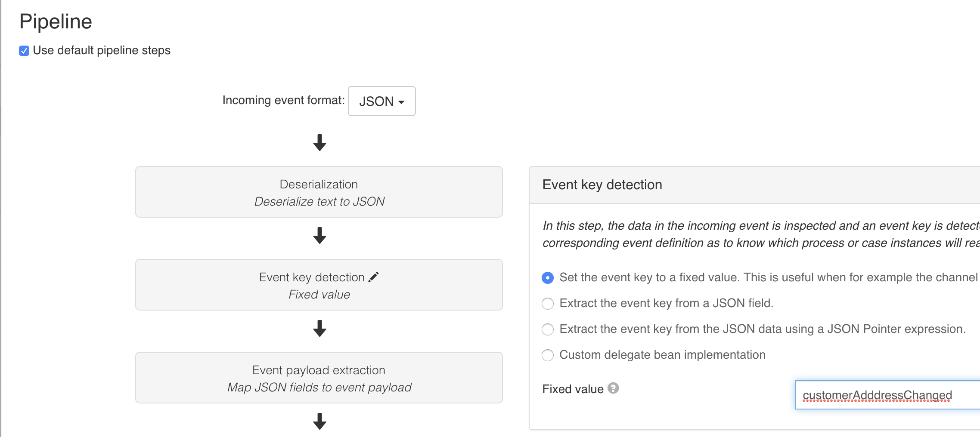Screen dimensions: 980x437
Task: Click the pencil edit icon on Event key detection
Action: 374,277
